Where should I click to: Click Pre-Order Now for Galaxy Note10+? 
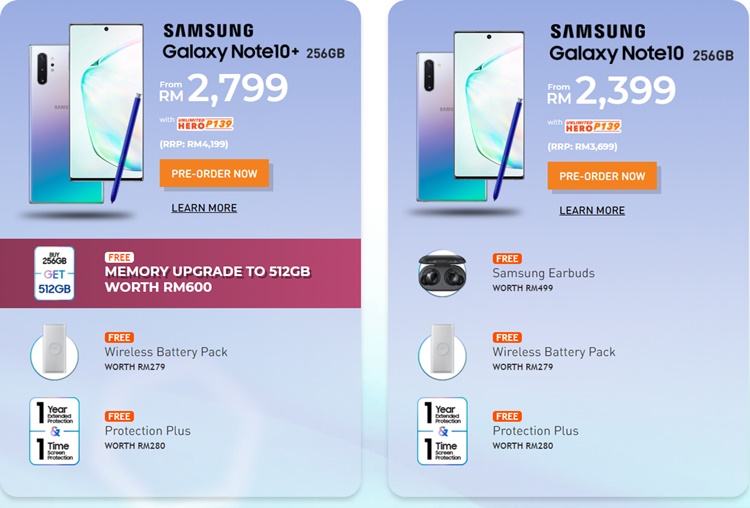214,173
